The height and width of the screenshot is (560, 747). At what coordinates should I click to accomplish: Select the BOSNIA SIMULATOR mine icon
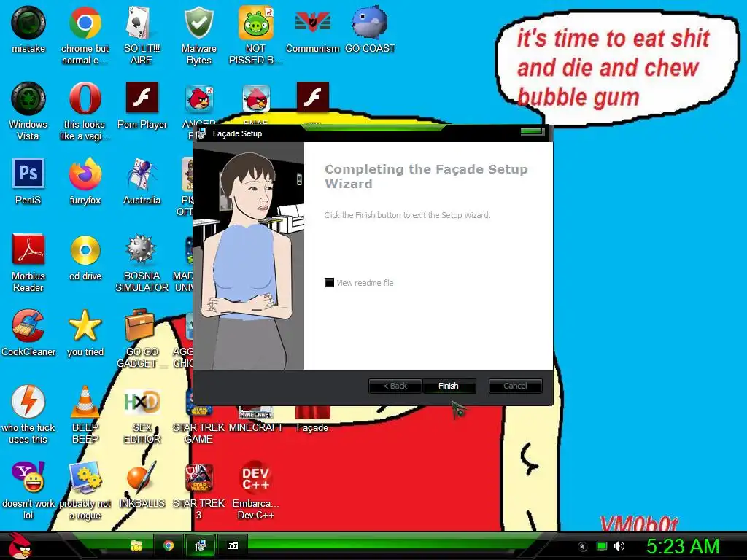(x=142, y=262)
